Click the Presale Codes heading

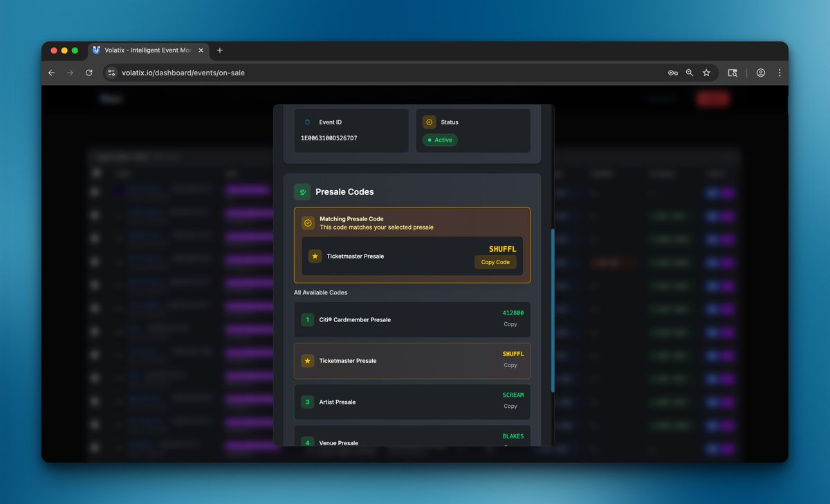coord(344,192)
